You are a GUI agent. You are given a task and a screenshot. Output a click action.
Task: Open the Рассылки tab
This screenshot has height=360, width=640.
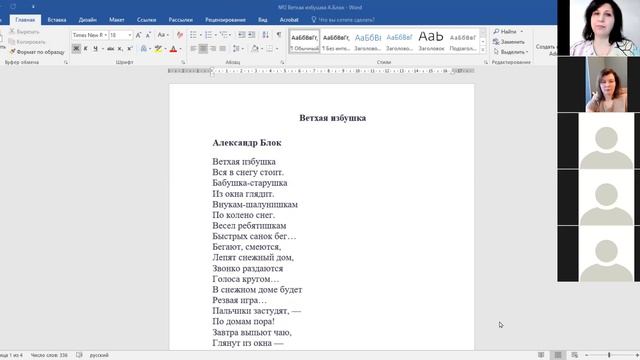tap(180, 20)
